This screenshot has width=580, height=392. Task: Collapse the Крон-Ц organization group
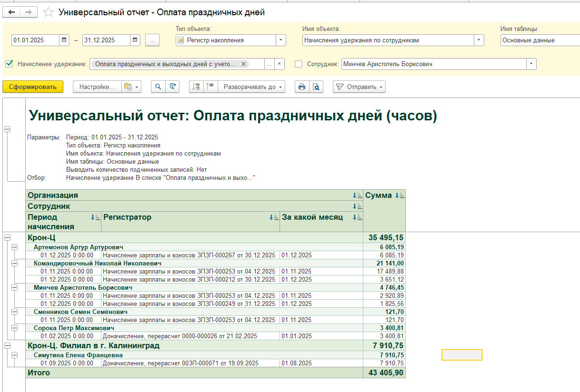[x=7, y=237]
